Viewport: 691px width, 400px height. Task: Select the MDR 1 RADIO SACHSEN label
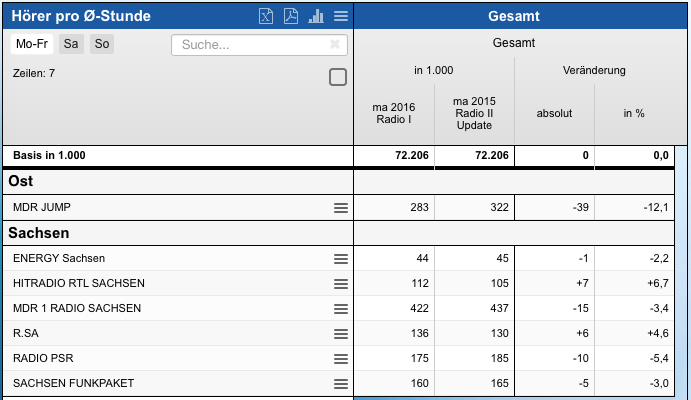click(77, 308)
